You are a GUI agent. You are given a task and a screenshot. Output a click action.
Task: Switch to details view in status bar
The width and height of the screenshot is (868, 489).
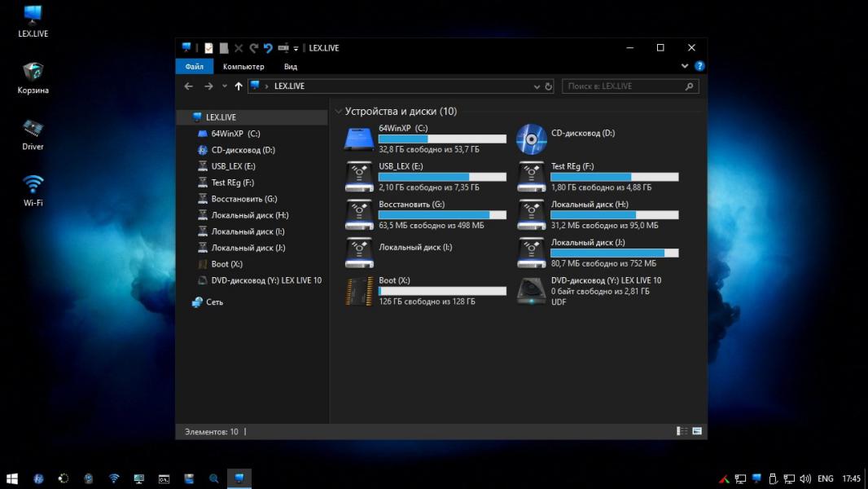pyautogui.click(x=681, y=431)
